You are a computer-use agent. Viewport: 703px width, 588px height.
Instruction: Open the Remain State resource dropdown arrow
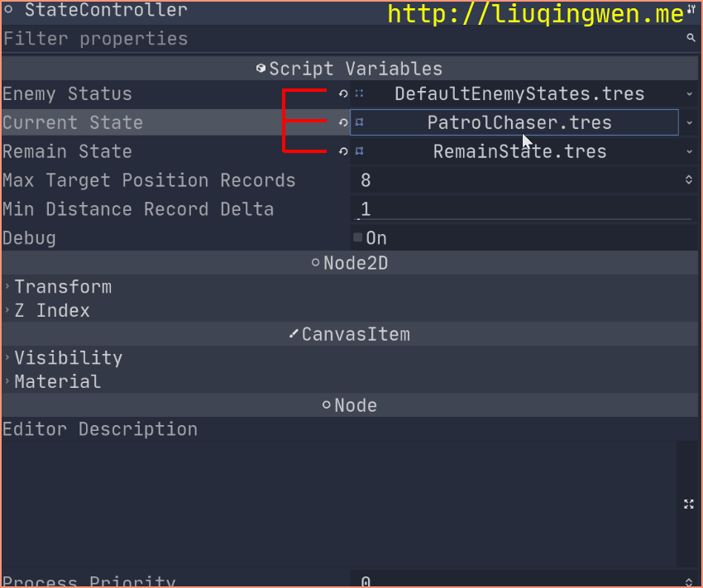pos(690,151)
